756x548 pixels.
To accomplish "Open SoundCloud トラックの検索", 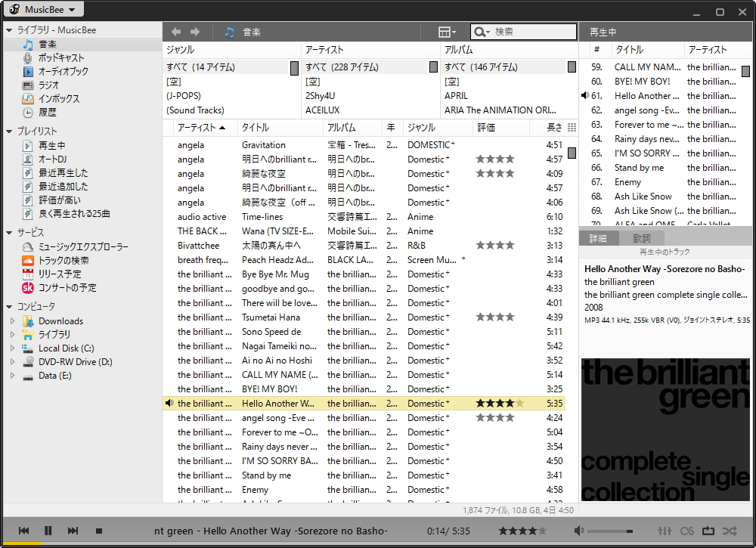I will click(55, 260).
